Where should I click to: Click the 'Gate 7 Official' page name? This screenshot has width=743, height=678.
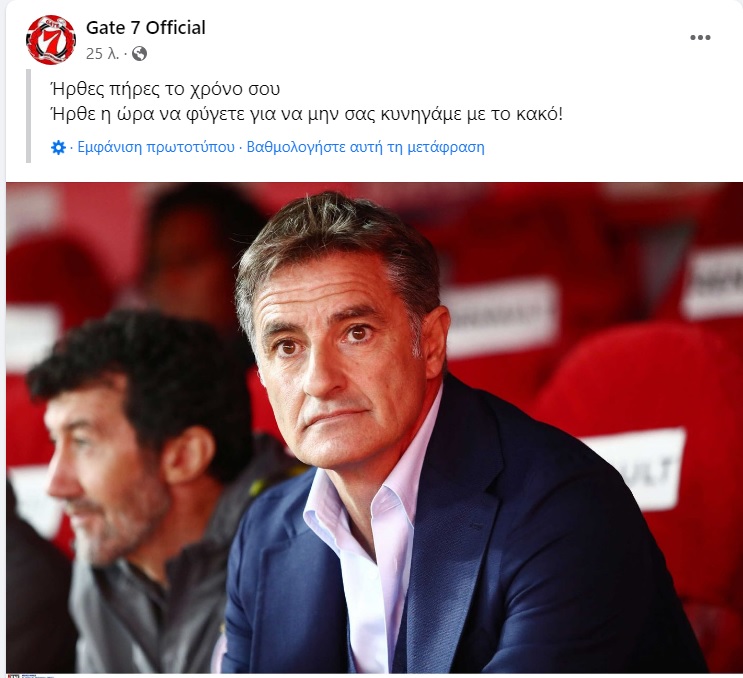[145, 27]
